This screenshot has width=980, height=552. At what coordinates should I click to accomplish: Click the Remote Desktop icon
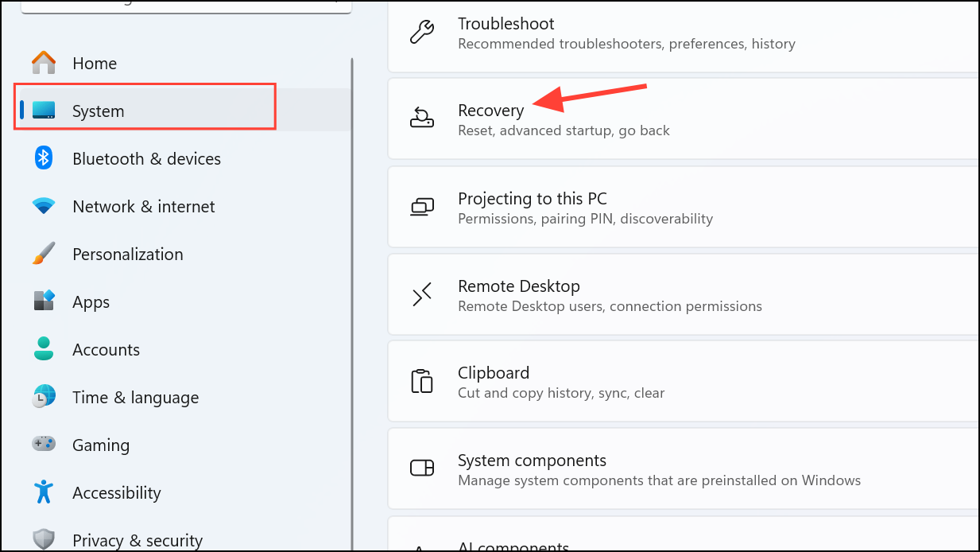pos(422,294)
